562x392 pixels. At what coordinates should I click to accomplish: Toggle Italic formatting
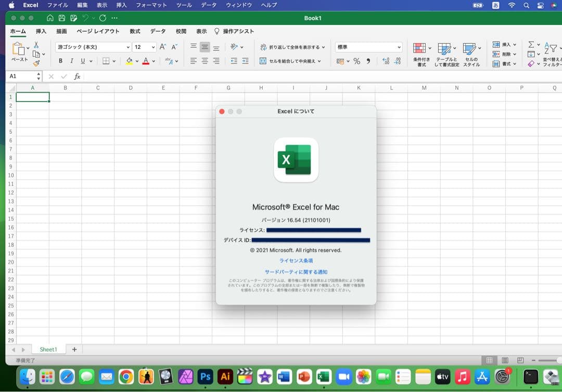pyautogui.click(x=71, y=60)
